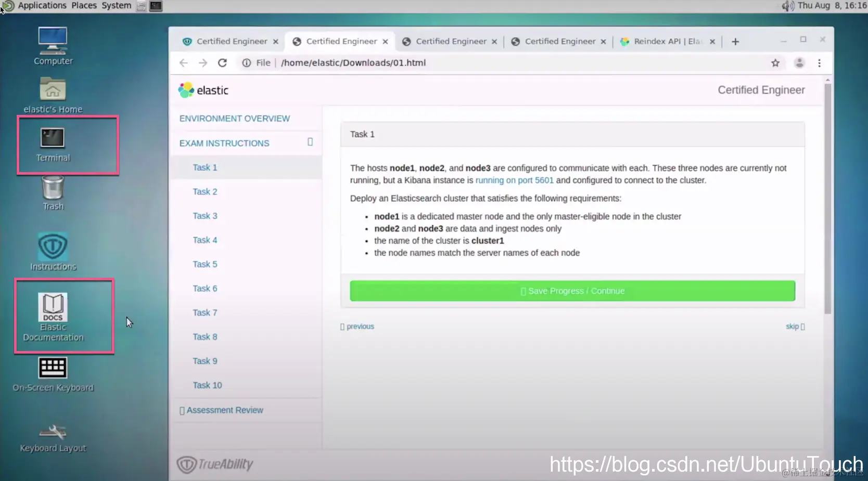Open the 'running on port 5601' link
Viewport: 868px width, 481px height.
tap(514, 180)
